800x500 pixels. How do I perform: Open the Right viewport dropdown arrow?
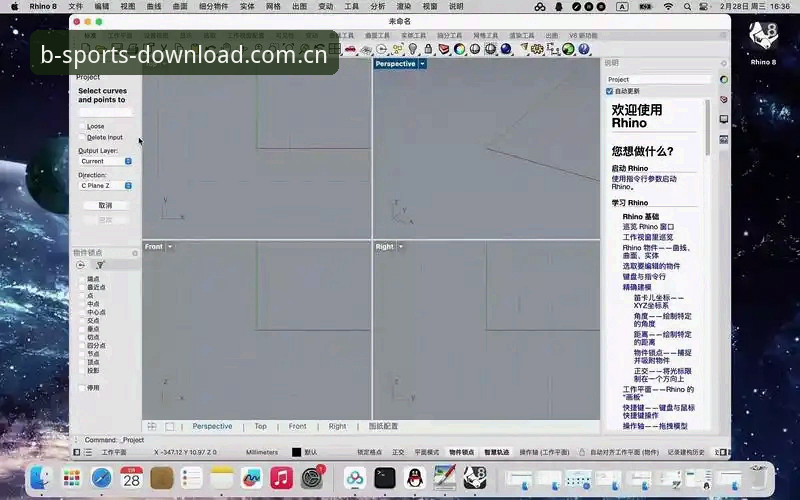click(401, 246)
